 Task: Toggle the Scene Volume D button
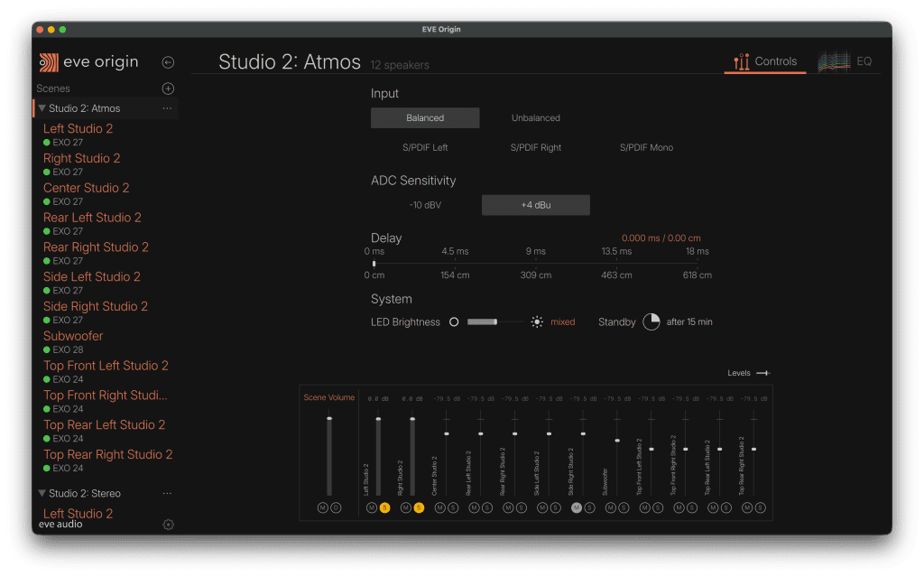(x=336, y=507)
